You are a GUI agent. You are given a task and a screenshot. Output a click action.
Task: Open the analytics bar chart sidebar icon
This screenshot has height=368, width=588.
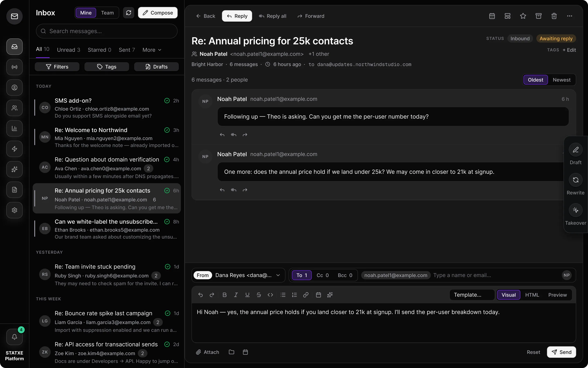[14, 128]
